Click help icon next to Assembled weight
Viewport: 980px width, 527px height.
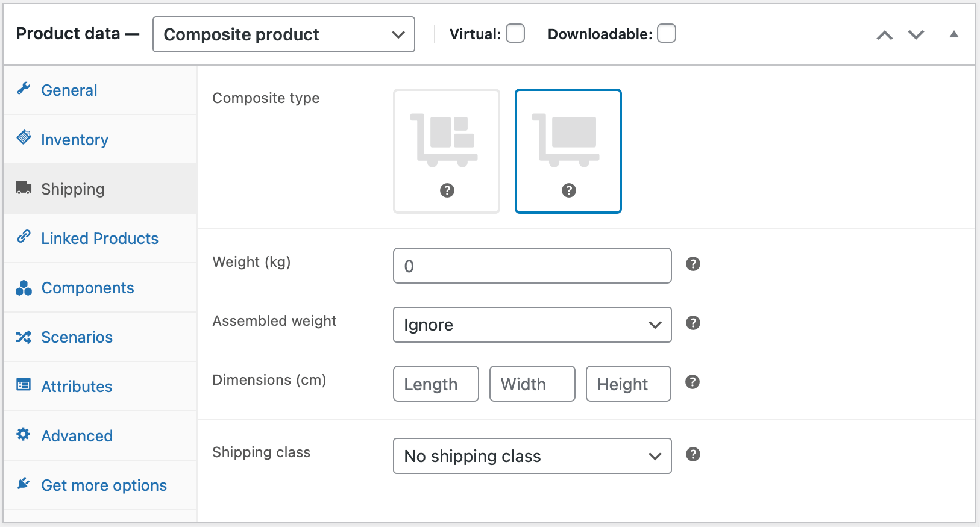click(693, 323)
